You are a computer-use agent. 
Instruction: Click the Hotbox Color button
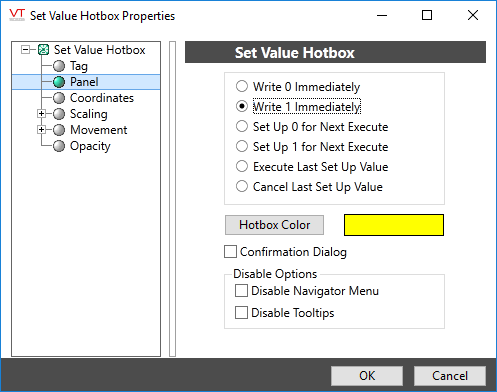[x=274, y=225]
